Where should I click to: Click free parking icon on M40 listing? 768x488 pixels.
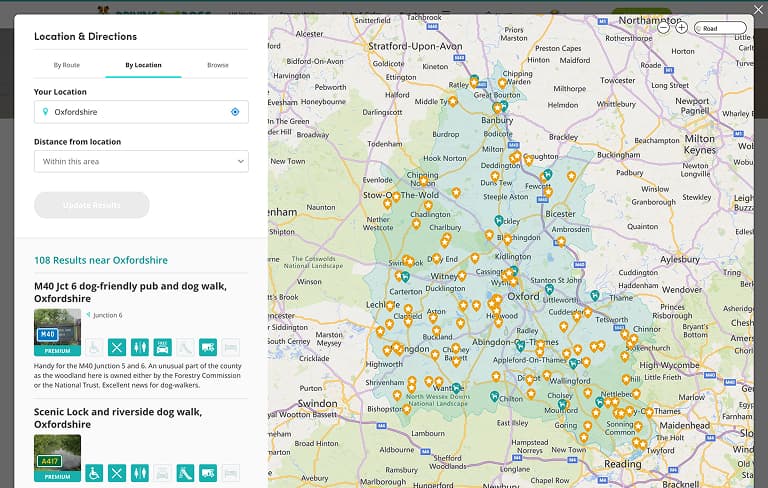click(x=162, y=347)
